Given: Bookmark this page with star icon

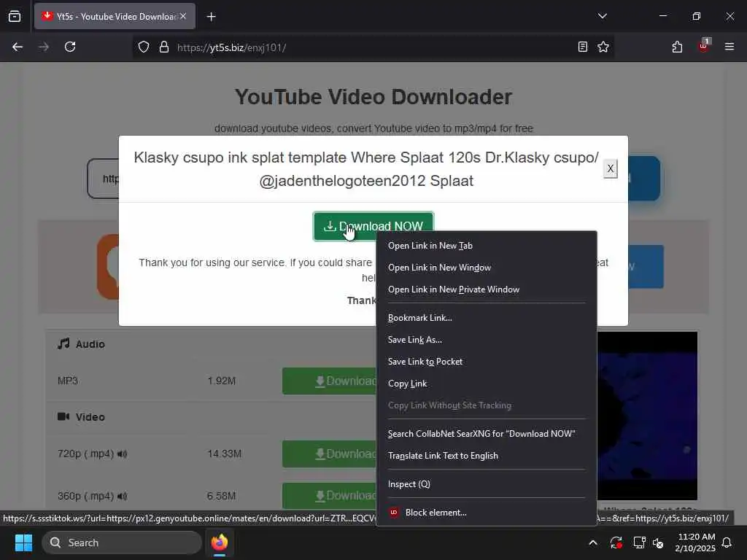Looking at the screenshot, I should click(x=603, y=47).
